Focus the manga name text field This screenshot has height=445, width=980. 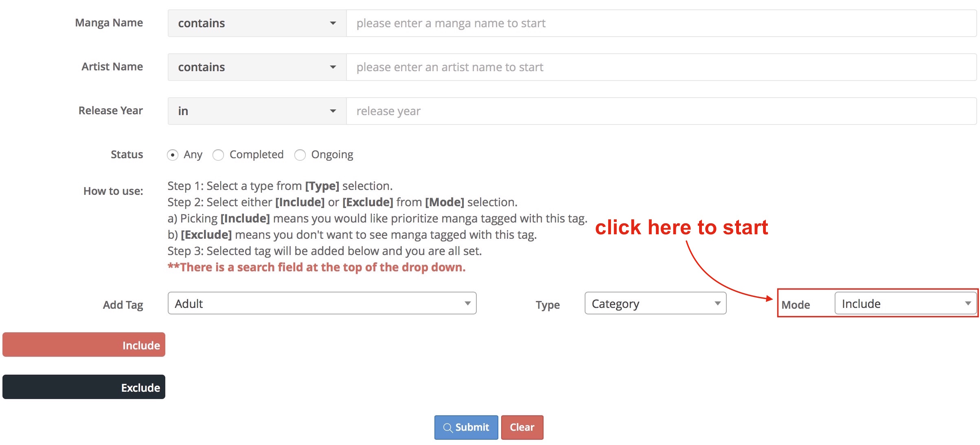coord(661,23)
